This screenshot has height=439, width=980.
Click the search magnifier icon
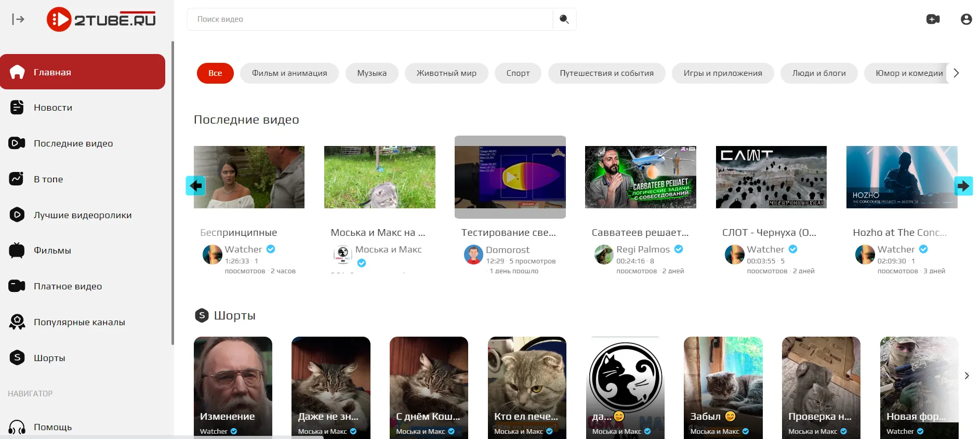coord(564,19)
